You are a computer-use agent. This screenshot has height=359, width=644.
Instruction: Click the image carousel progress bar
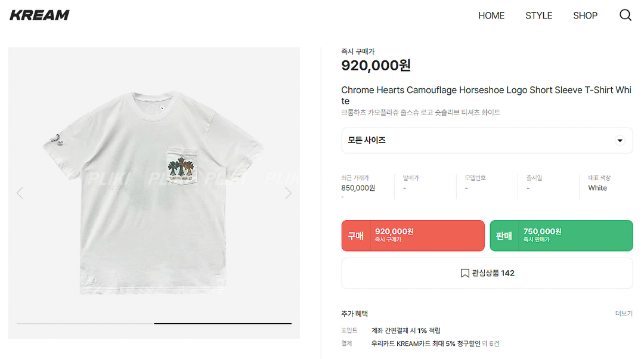click(154, 323)
